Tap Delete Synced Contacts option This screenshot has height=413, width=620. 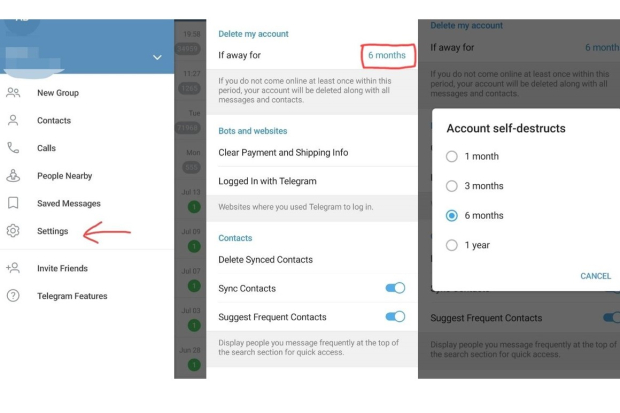[x=265, y=260]
